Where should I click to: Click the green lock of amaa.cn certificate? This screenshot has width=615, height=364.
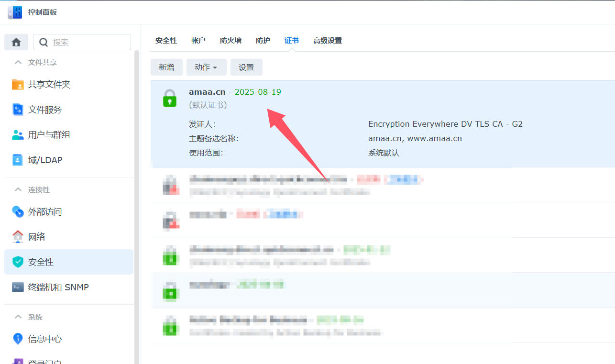point(170,98)
